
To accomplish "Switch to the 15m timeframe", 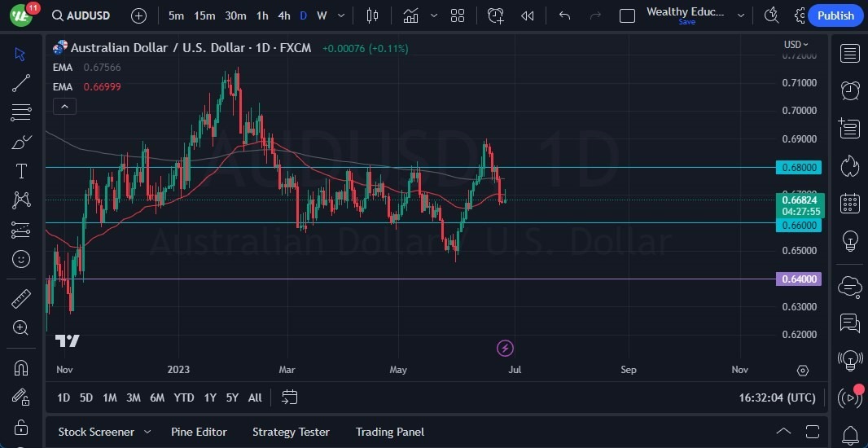I will (204, 16).
